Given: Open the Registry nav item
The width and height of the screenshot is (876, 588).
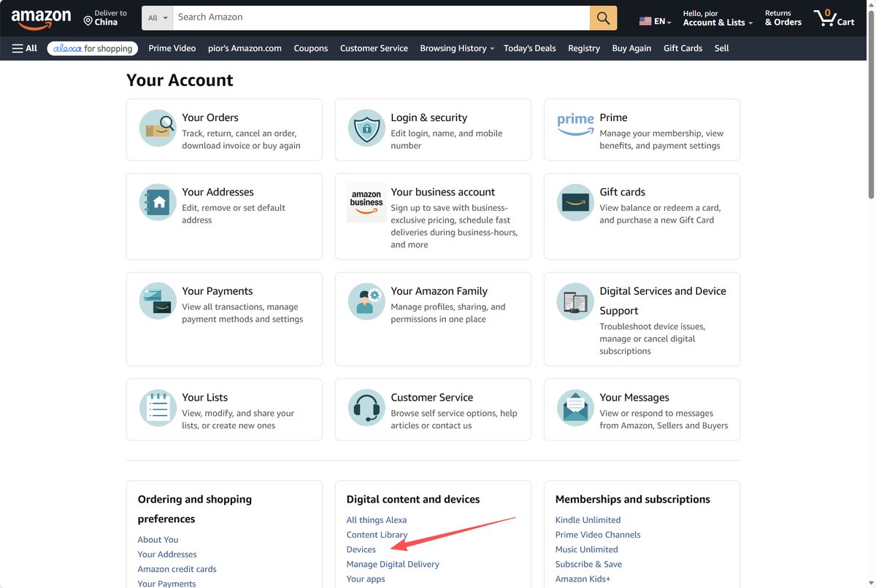Looking at the screenshot, I should point(584,48).
